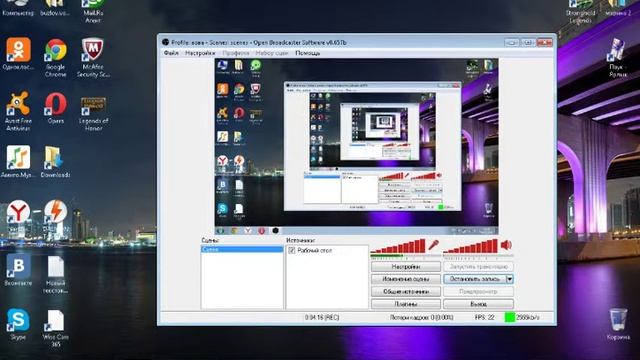
Task: Open the ВКонтакте desktop shortcut
Action: tap(18, 269)
